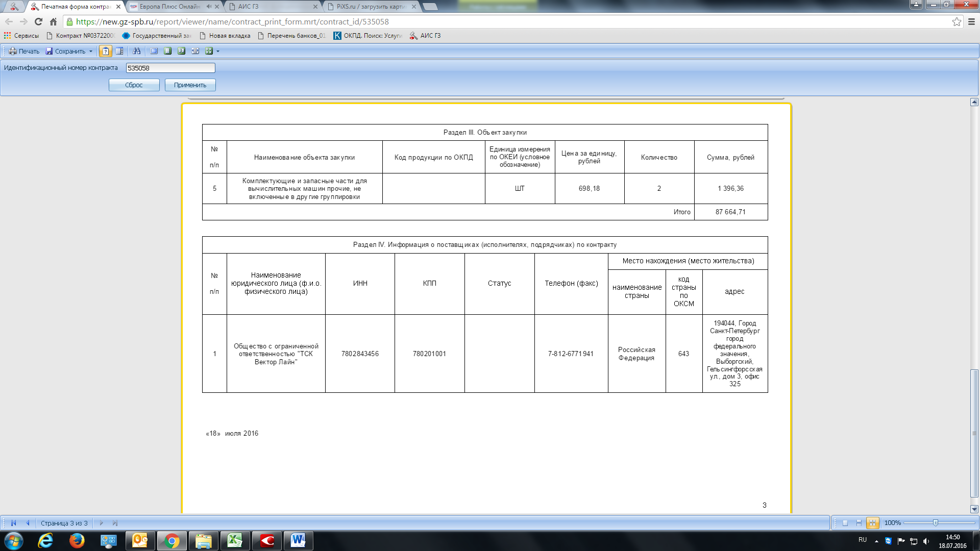The height and width of the screenshot is (551, 980).
Task: Switch to Европа Плюс Онлайн tab
Action: [x=169, y=7]
